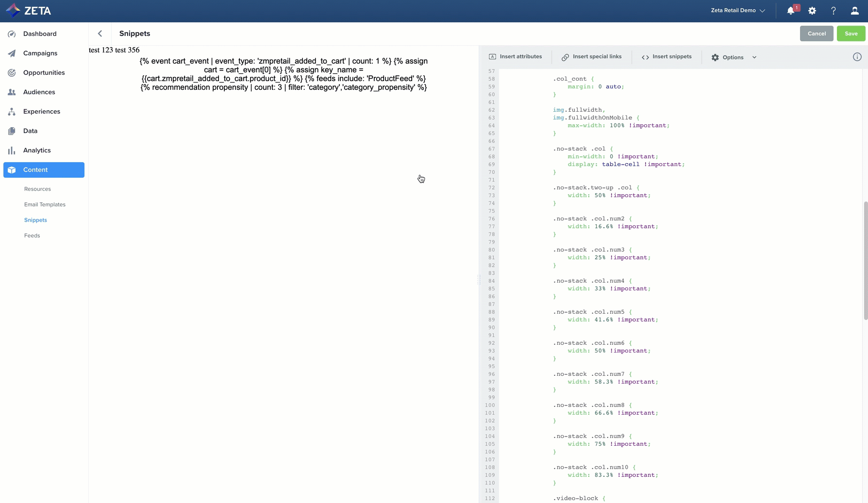
Task: Click code line 'margin: 0 auto;'
Action: (596, 86)
